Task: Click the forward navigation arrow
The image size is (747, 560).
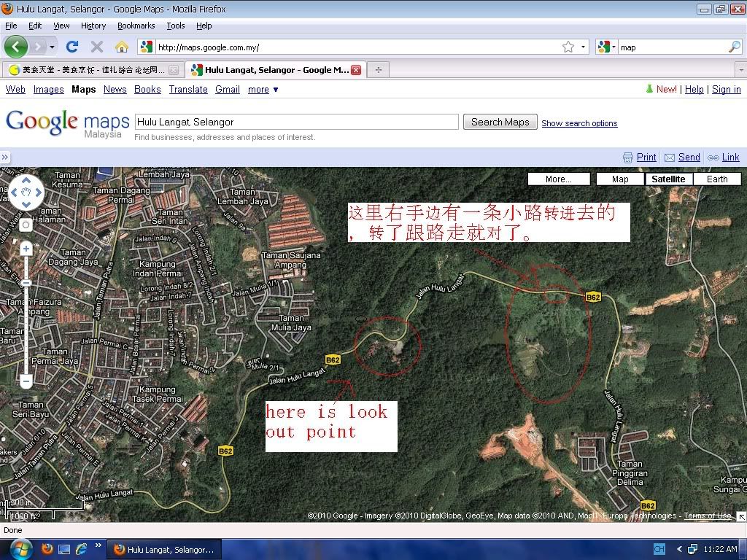Action: coord(38,47)
